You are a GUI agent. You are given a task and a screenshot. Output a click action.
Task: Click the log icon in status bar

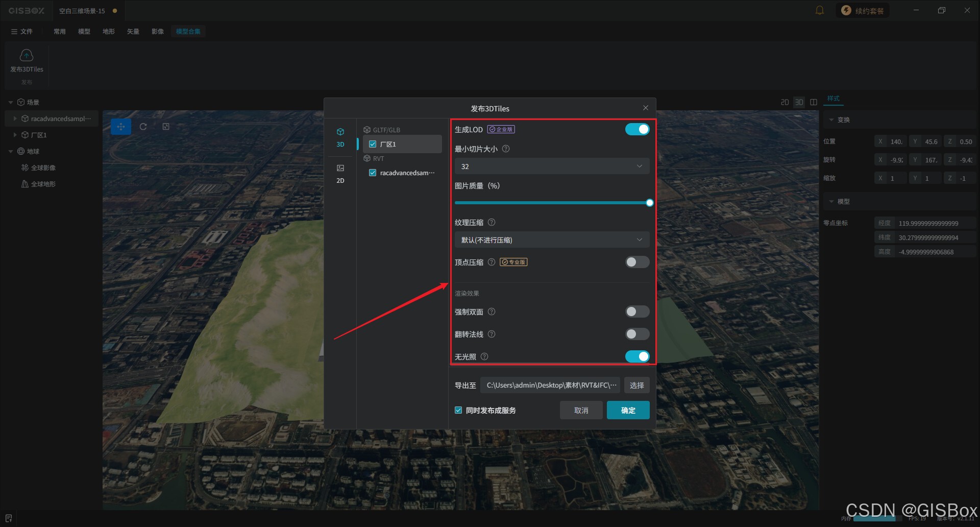pyautogui.click(x=9, y=518)
